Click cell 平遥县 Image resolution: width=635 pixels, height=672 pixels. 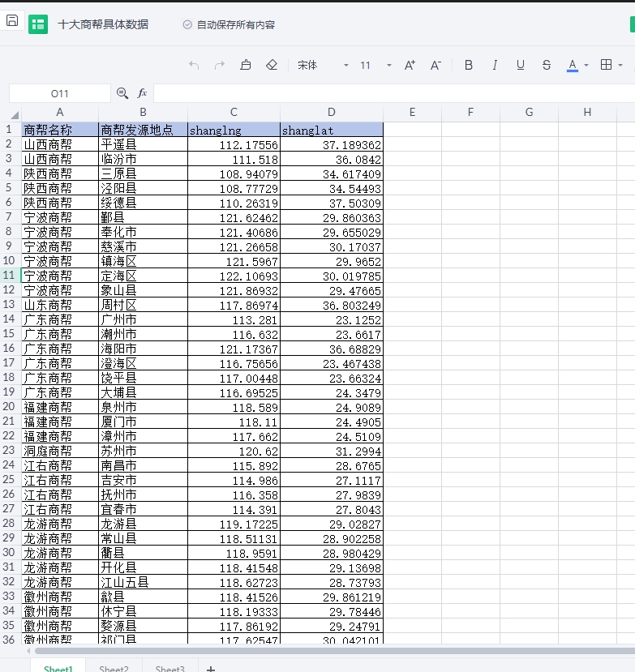point(144,144)
